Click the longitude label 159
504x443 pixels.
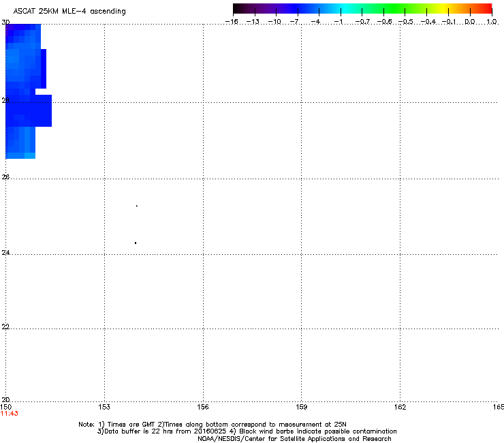coord(301,408)
